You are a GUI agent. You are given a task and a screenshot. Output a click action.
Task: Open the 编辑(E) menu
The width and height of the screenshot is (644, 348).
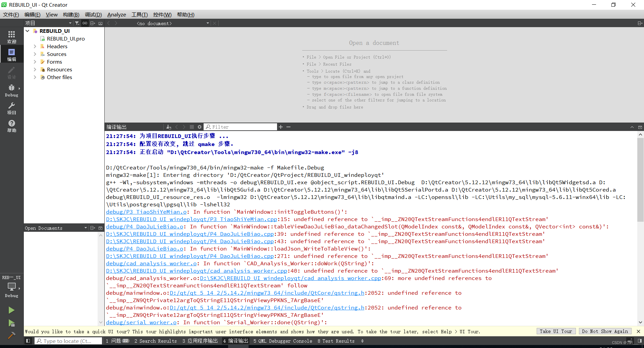point(32,14)
